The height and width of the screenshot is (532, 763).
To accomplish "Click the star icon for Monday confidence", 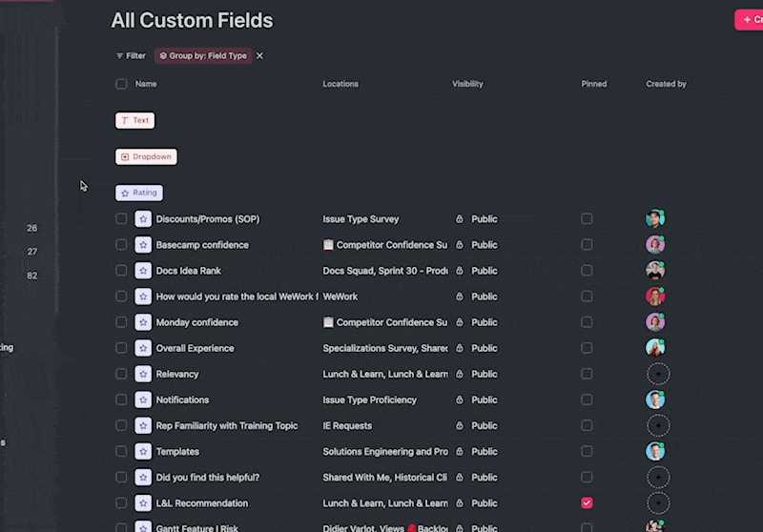I will [x=143, y=322].
